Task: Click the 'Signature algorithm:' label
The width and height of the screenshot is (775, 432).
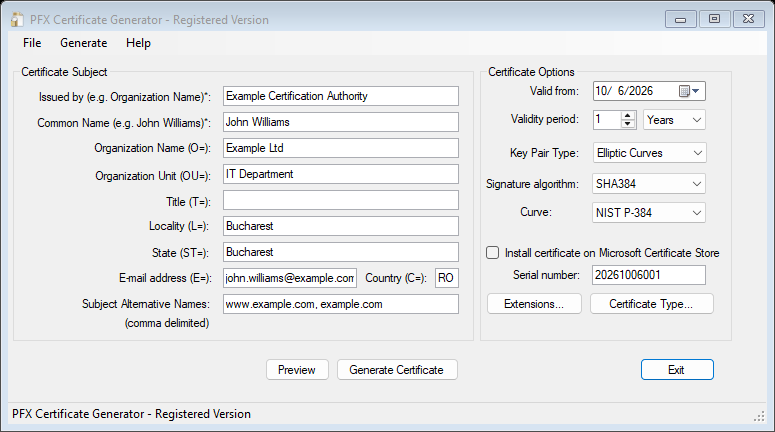Action: pos(532,184)
